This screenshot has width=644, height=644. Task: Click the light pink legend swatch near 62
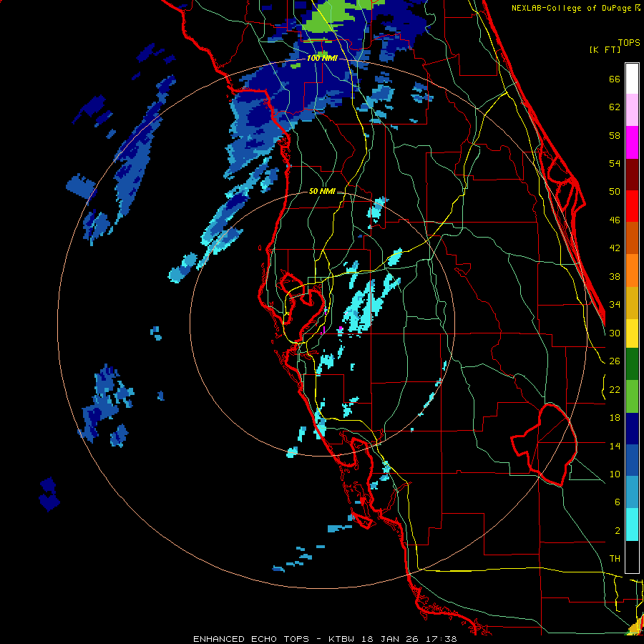(x=632, y=109)
